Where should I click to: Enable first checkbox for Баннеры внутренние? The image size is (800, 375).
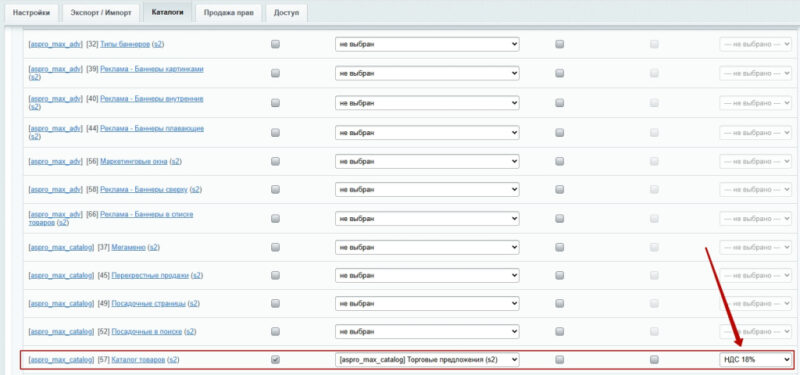tap(276, 103)
